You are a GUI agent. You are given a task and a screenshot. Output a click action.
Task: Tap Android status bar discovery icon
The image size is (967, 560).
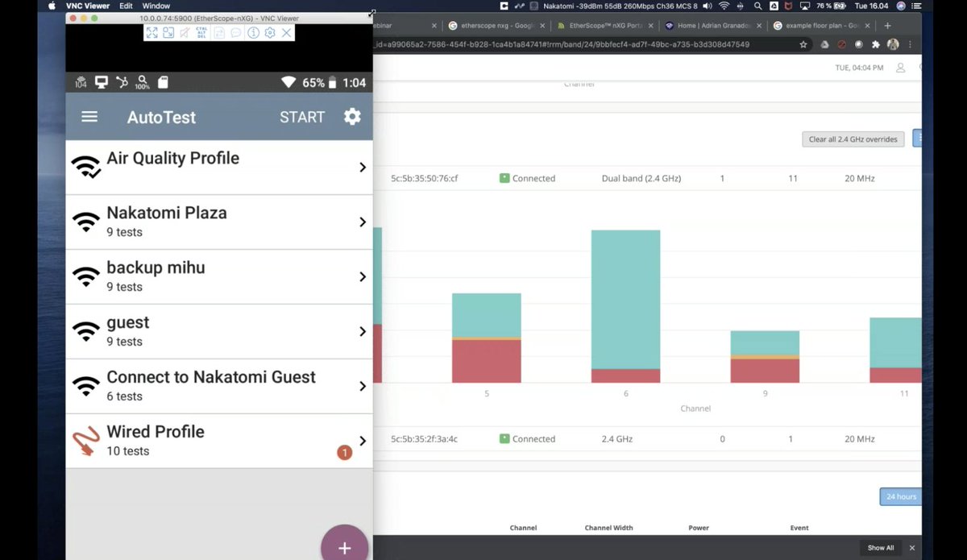(x=122, y=82)
